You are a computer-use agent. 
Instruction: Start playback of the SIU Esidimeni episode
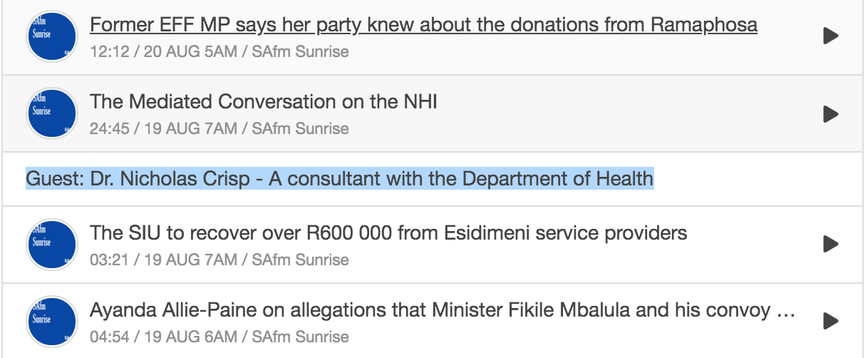tap(830, 244)
